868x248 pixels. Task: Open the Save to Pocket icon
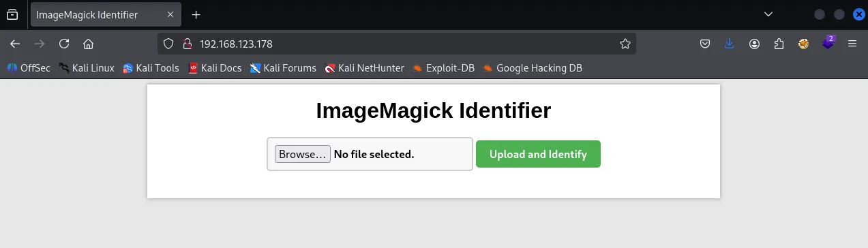coord(706,44)
